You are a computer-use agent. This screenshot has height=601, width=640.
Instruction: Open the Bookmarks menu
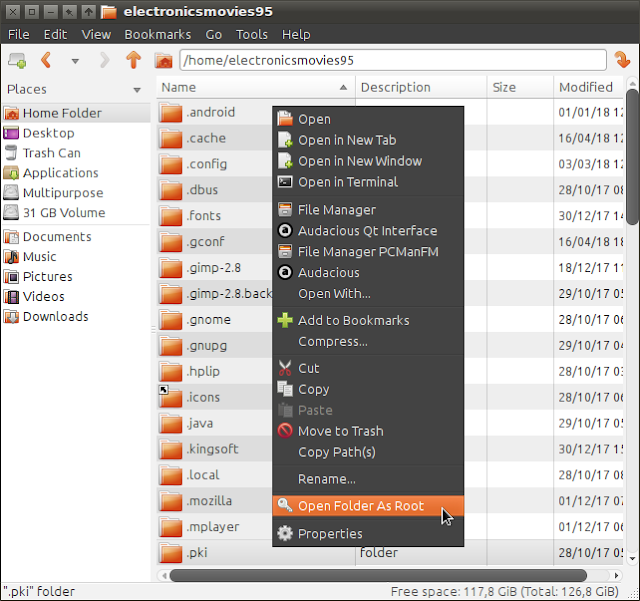tap(158, 35)
